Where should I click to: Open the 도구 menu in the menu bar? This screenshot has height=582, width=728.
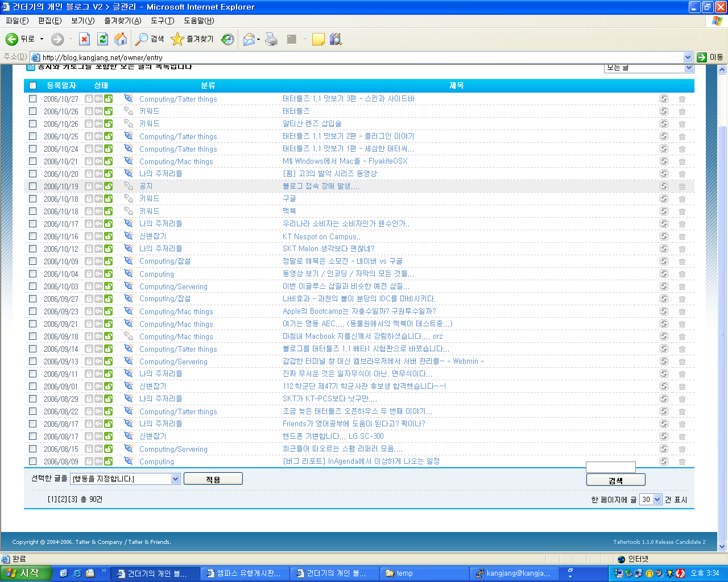tap(163, 20)
